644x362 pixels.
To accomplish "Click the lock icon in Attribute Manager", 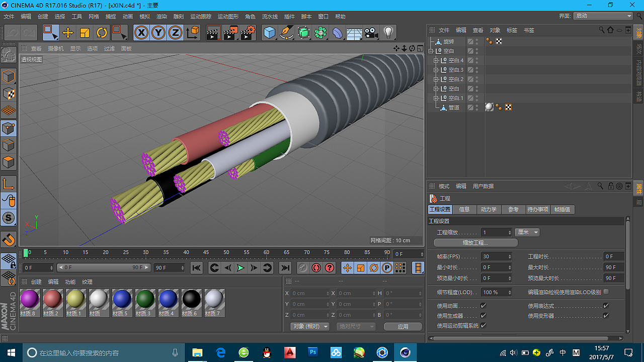I will click(x=610, y=186).
